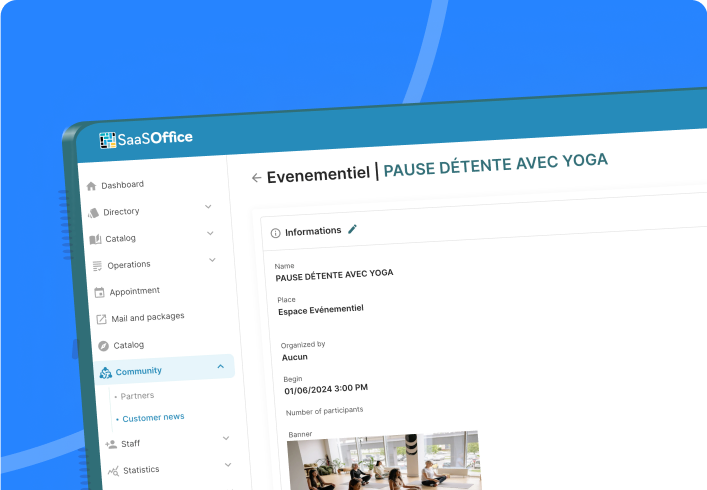This screenshot has width=707, height=490.
Task: Open the Partners submenu item
Action: pyautogui.click(x=137, y=396)
